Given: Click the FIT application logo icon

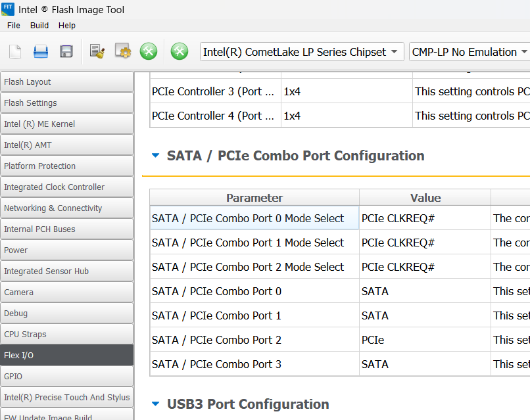Looking at the screenshot, I should point(8,9).
